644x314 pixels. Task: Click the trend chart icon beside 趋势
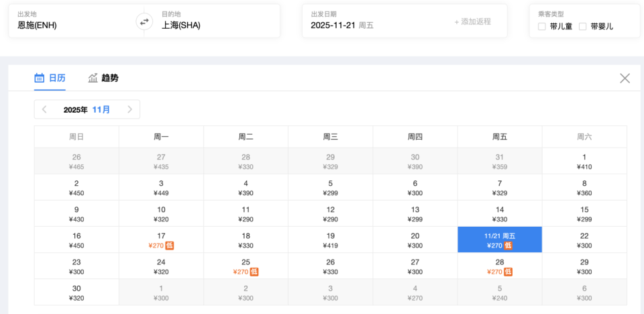[x=93, y=78]
